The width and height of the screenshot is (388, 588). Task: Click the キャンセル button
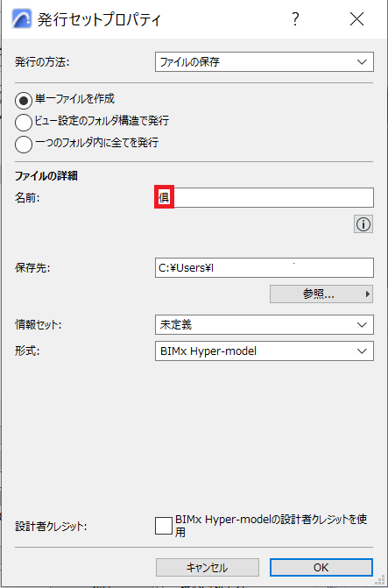tap(208, 567)
